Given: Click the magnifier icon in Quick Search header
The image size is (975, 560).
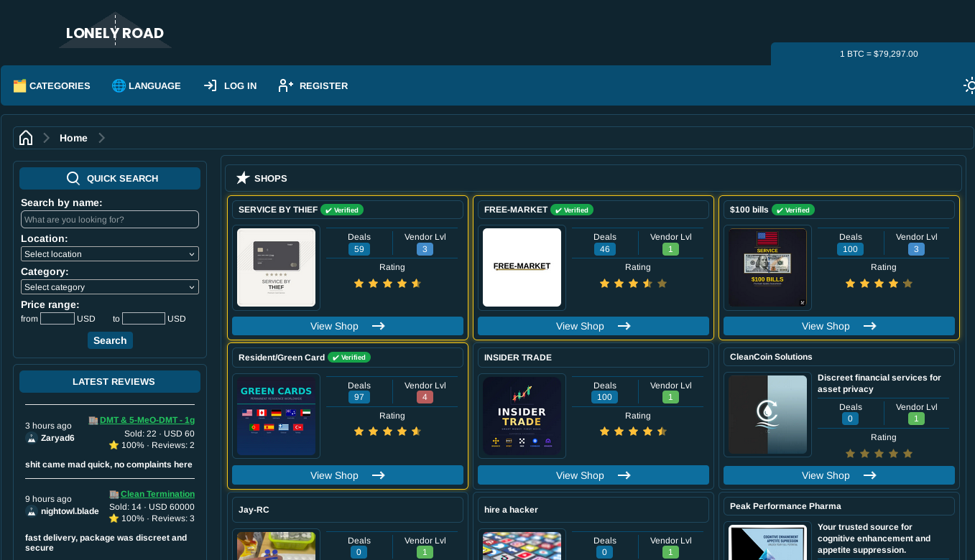Looking at the screenshot, I should (73, 179).
